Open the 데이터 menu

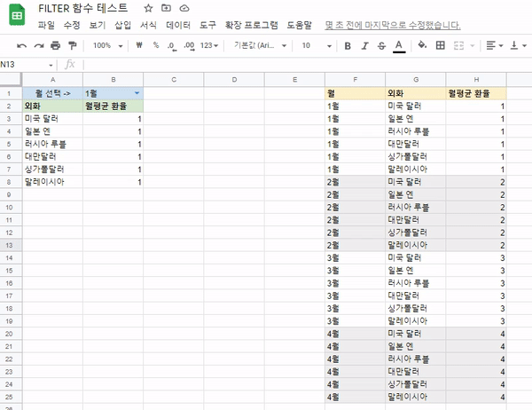point(178,25)
